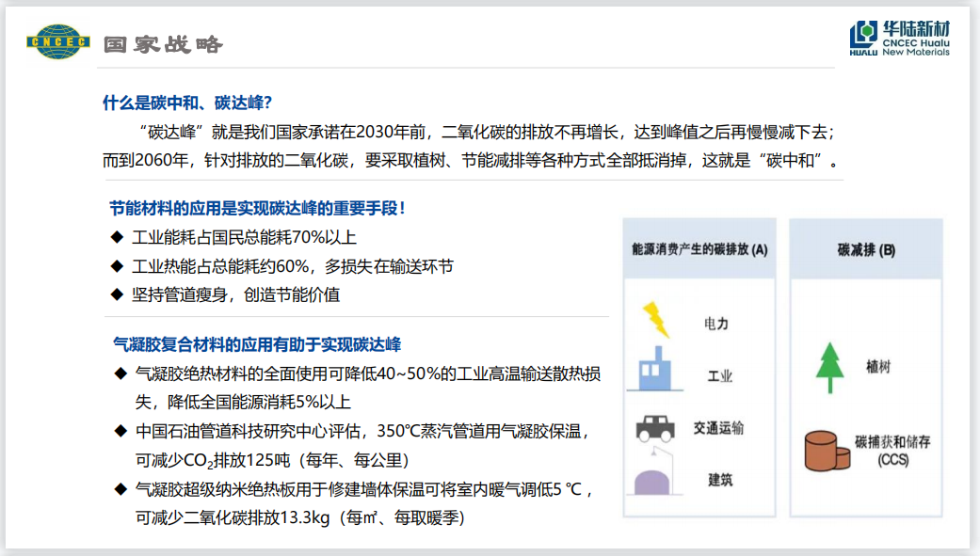The height and width of the screenshot is (556, 980).
Task: Click the diamond bullet before 坚持管道瘦身
Action: (117, 294)
